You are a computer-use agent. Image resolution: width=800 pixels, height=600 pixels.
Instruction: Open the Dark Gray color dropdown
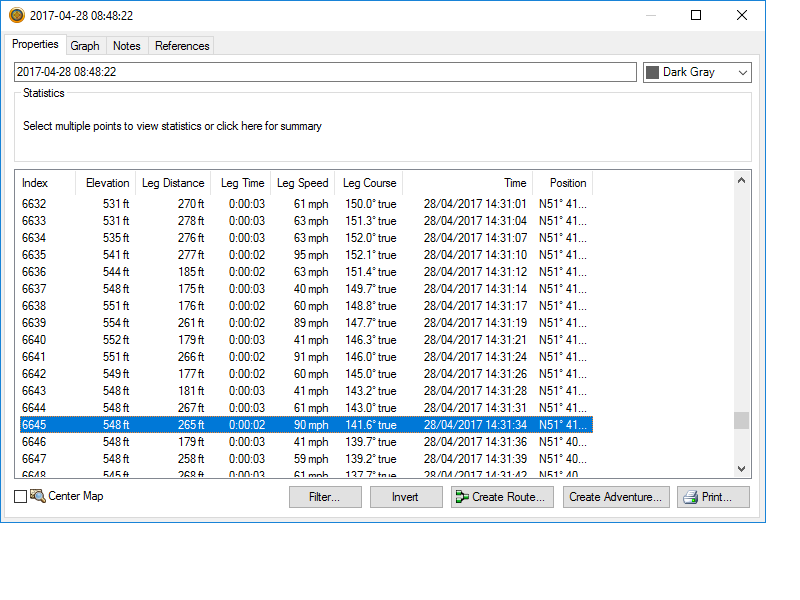point(741,73)
